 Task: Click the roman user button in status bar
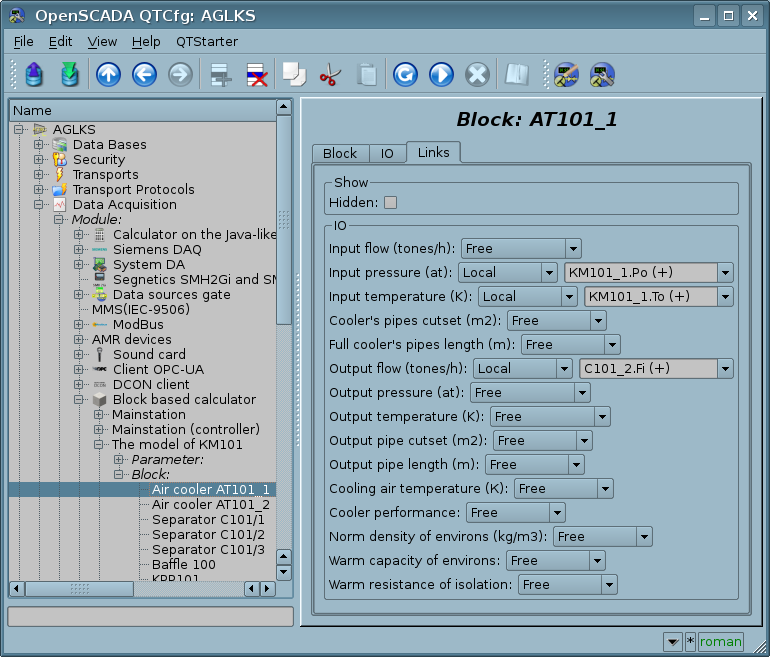(720, 642)
